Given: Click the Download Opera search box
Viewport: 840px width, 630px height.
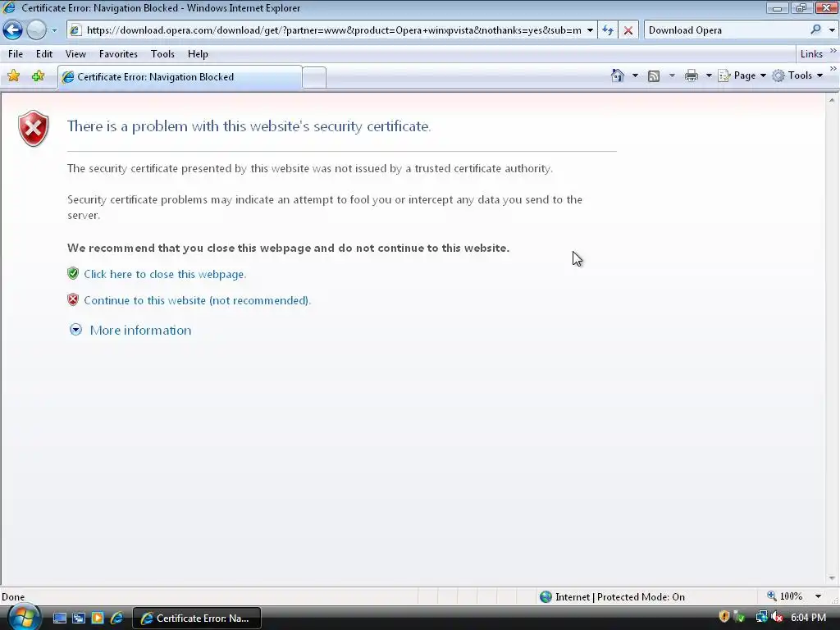Looking at the screenshot, I should (x=726, y=30).
